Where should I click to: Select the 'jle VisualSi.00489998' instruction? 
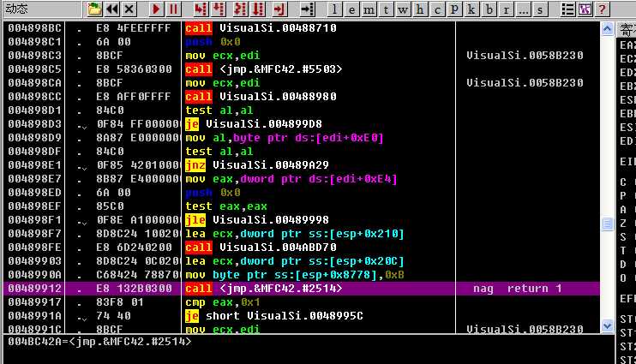(x=257, y=220)
